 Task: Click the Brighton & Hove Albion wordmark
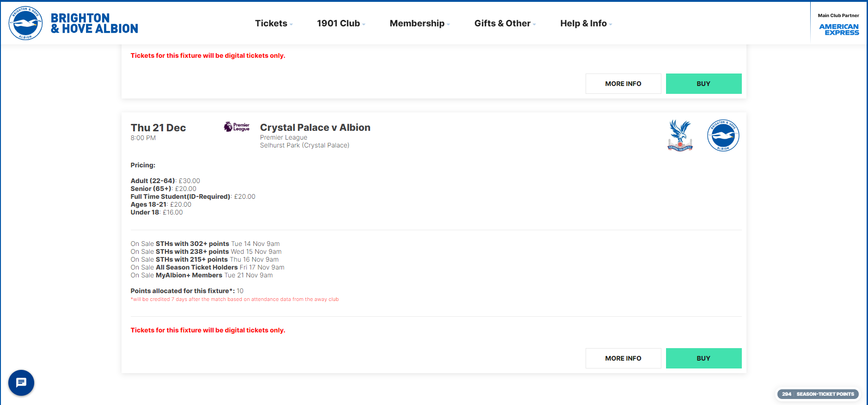94,24
